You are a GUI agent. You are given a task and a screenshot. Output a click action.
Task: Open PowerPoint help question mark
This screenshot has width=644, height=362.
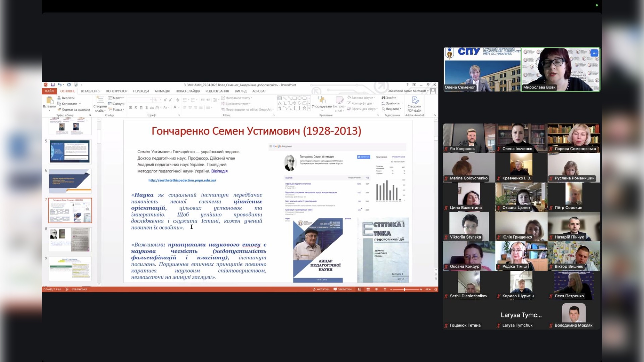[408, 85]
